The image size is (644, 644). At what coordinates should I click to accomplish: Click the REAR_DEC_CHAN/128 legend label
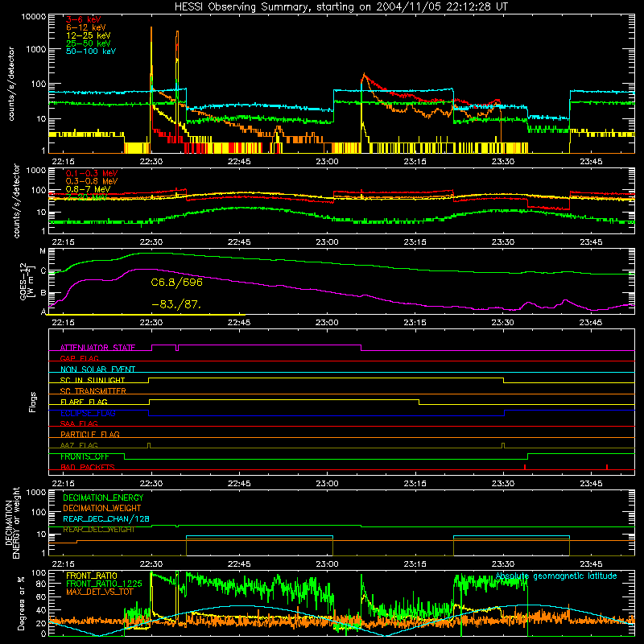(106, 518)
